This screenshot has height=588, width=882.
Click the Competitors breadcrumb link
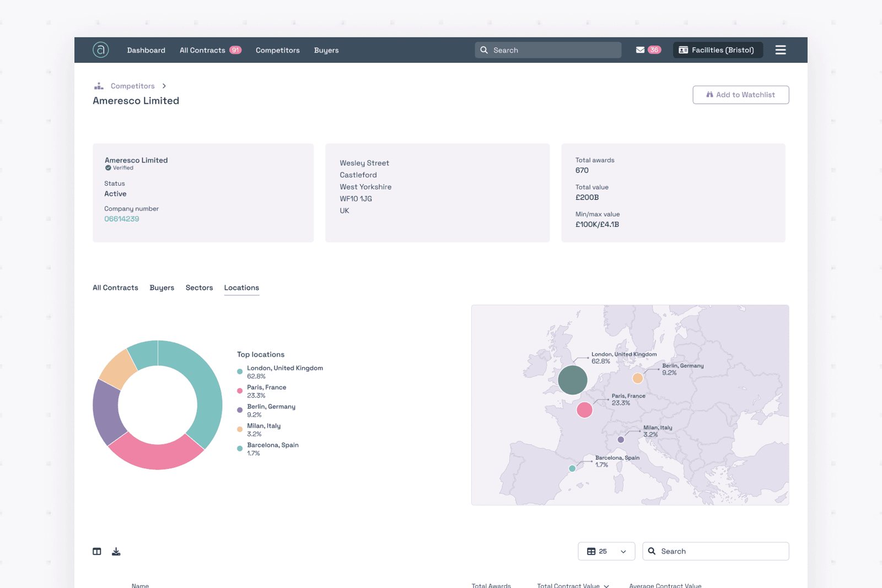click(x=133, y=86)
